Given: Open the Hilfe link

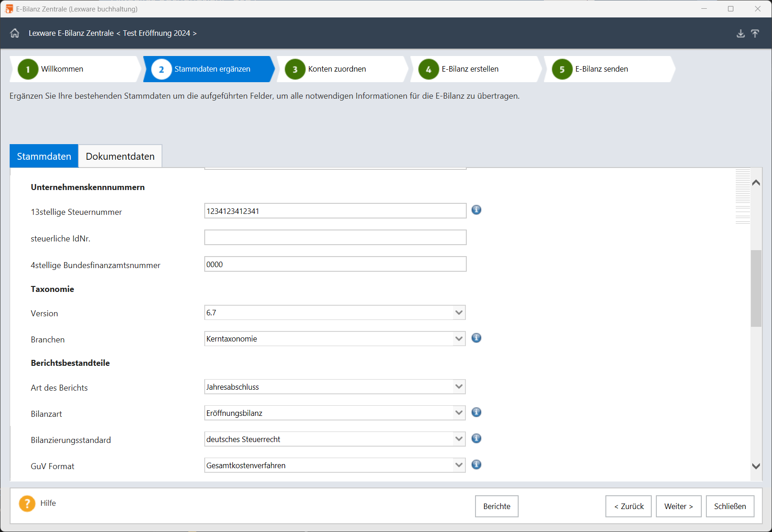Looking at the screenshot, I should (48, 503).
